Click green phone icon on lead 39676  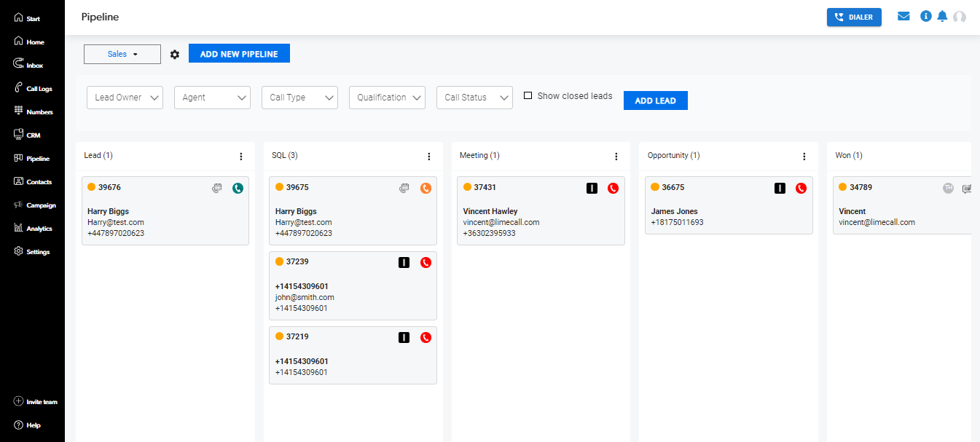(x=238, y=188)
